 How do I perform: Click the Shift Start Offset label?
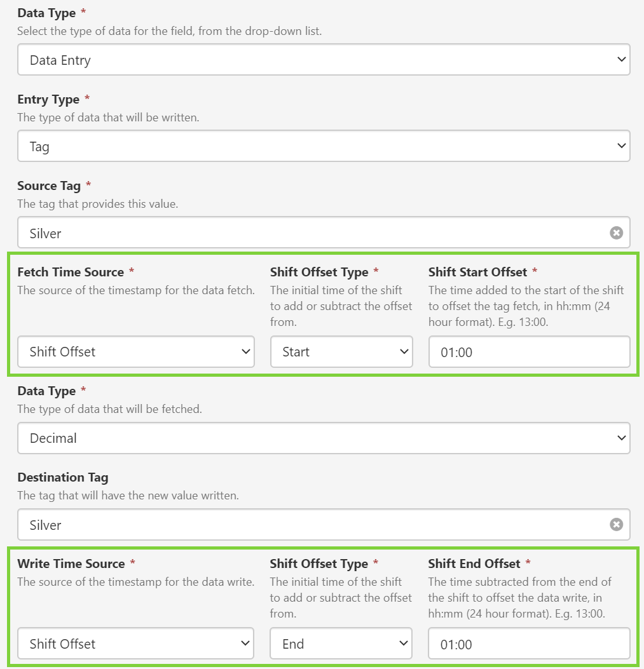coord(477,272)
